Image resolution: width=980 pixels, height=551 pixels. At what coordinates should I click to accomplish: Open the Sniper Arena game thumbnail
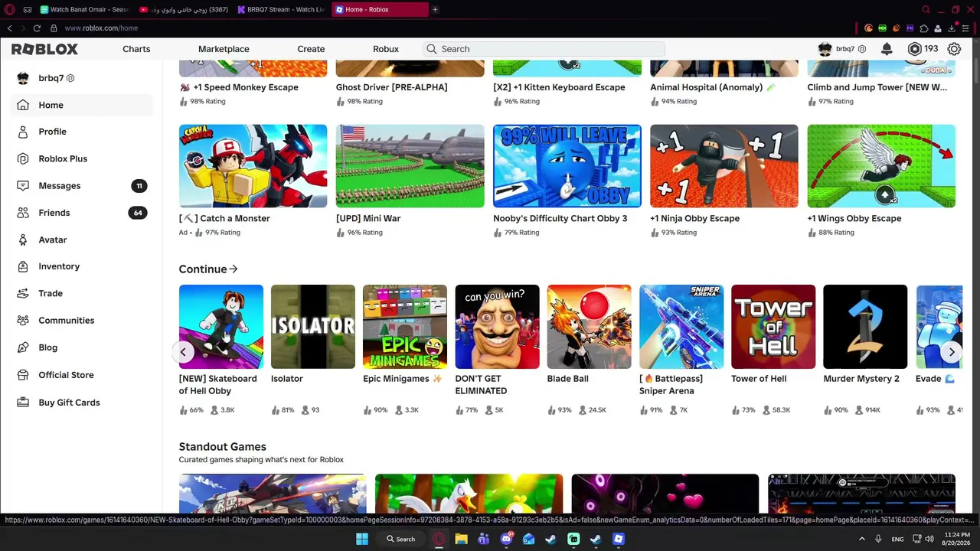click(681, 327)
